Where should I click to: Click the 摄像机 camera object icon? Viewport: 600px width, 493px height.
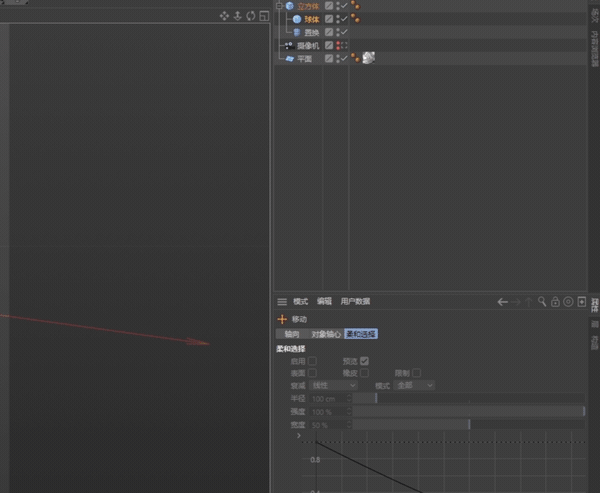[x=290, y=46]
